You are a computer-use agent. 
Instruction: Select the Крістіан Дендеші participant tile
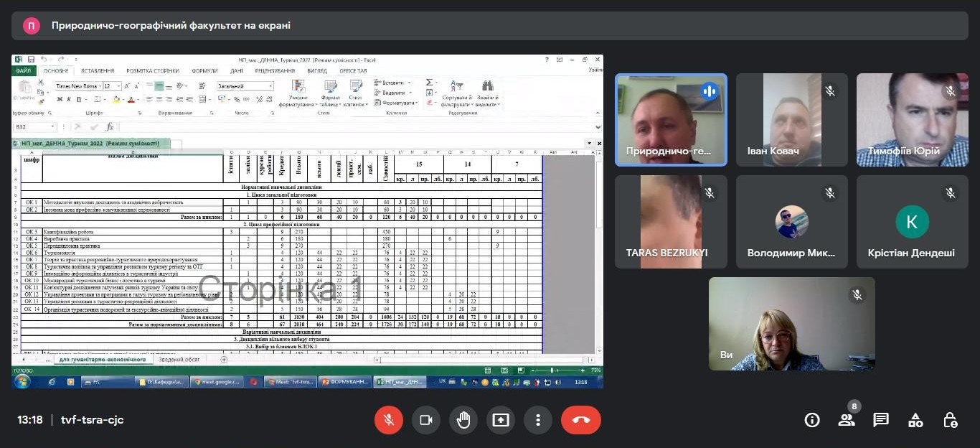click(912, 222)
